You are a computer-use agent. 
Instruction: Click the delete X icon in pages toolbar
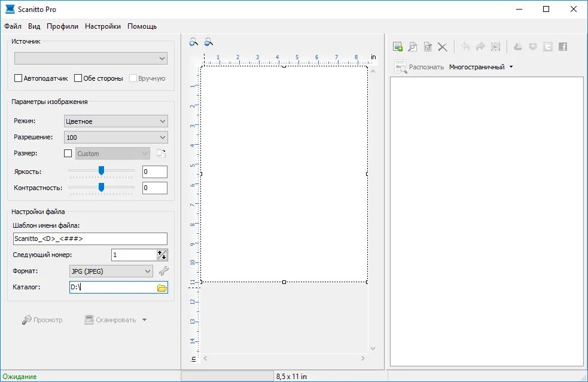pos(443,47)
